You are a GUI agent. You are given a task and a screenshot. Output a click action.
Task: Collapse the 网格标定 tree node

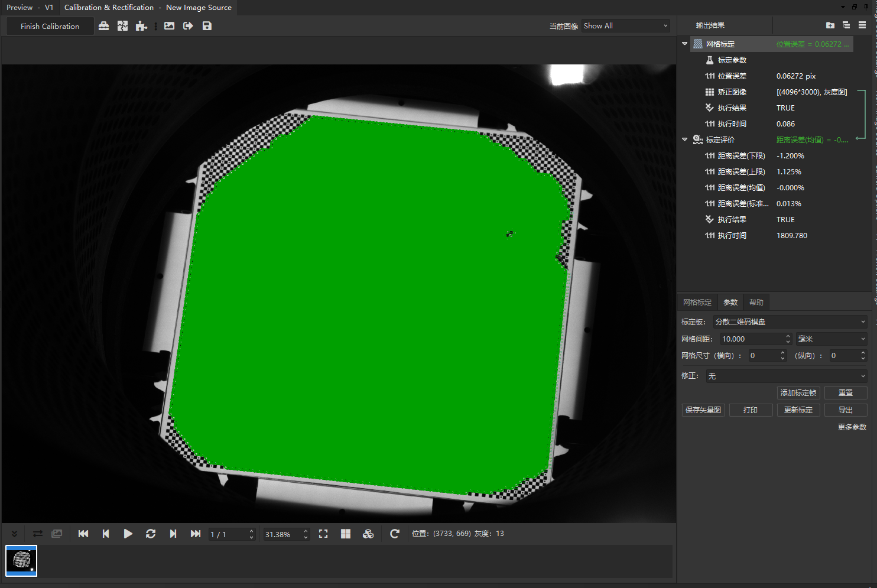click(685, 44)
